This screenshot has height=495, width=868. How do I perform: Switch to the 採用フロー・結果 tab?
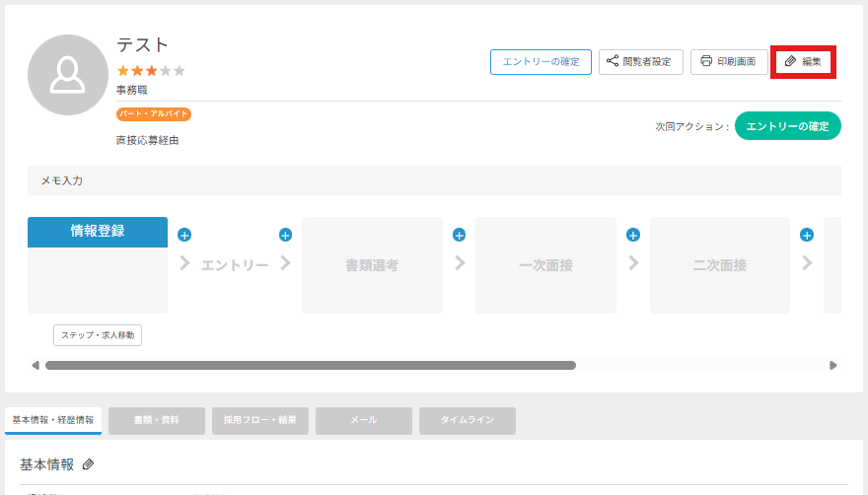[260, 420]
